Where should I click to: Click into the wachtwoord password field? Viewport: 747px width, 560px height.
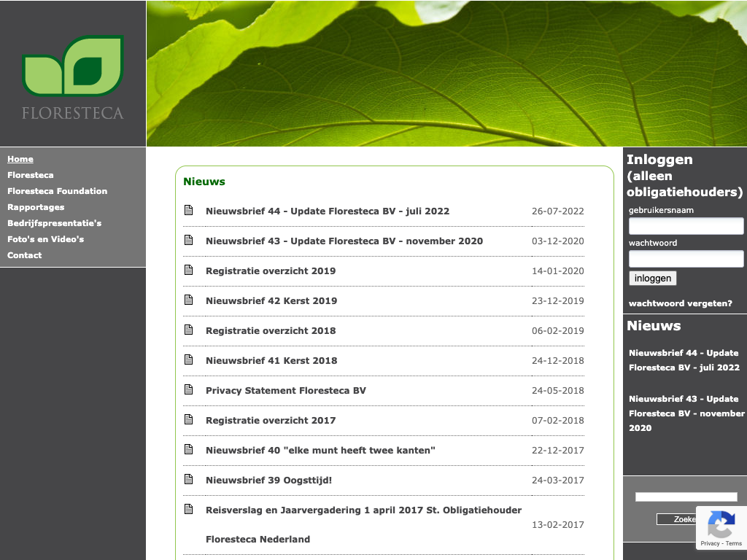pos(686,259)
